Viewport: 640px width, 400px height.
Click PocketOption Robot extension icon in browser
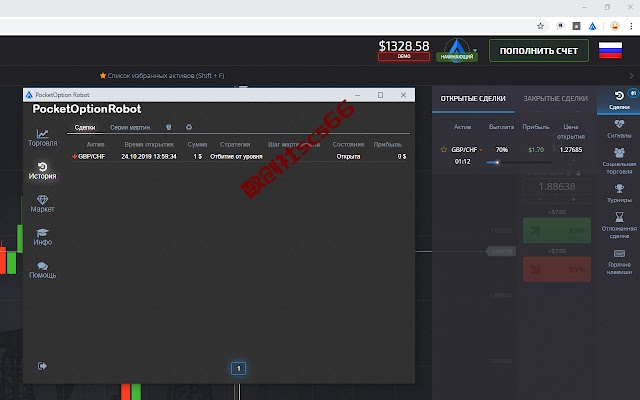pos(593,26)
